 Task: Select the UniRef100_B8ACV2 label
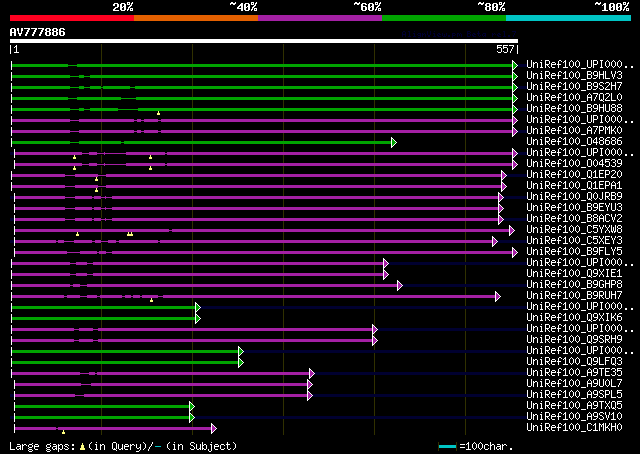(574, 218)
